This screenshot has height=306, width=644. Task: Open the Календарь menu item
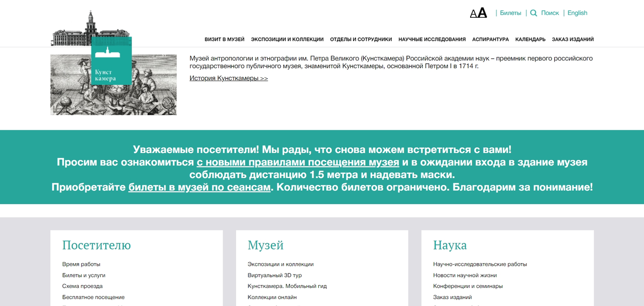tap(530, 39)
